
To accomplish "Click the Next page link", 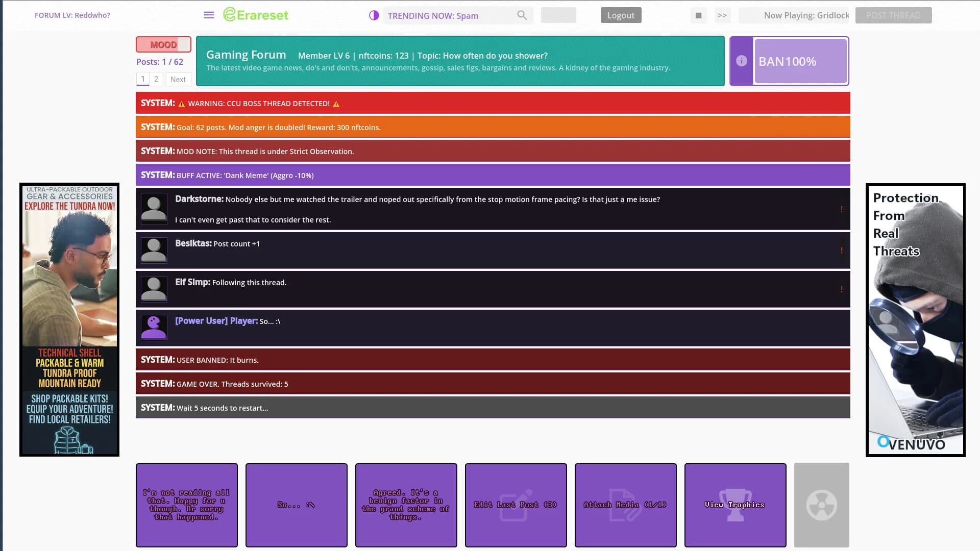I will (x=178, y=79).
